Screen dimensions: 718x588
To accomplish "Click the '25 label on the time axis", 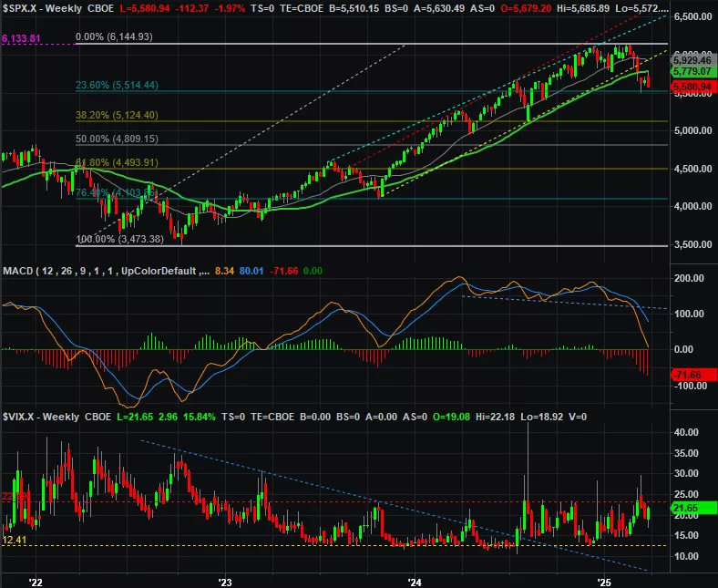I will tap(601, 581).
